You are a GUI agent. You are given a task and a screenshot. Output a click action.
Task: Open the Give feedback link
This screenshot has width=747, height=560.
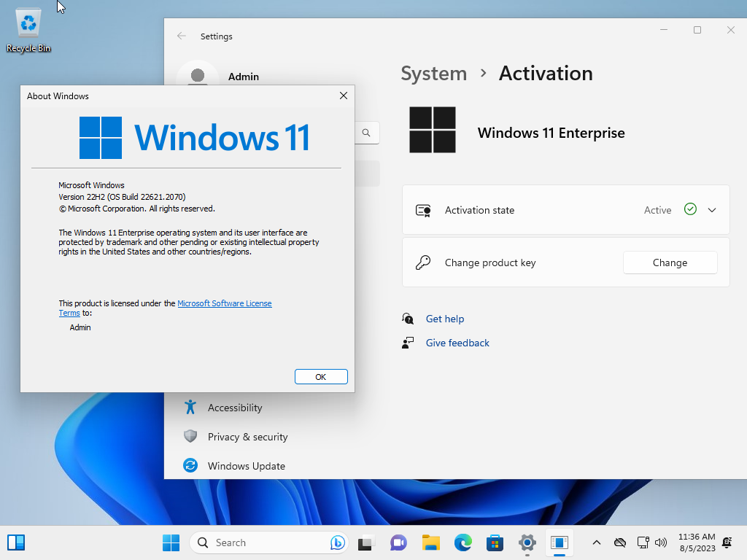pos(457,343)
